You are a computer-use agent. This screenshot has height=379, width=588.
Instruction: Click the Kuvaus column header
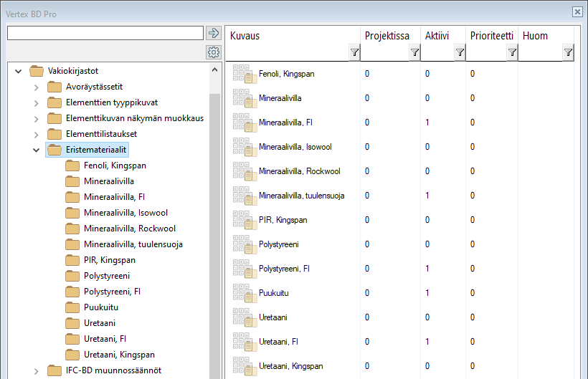287,36
